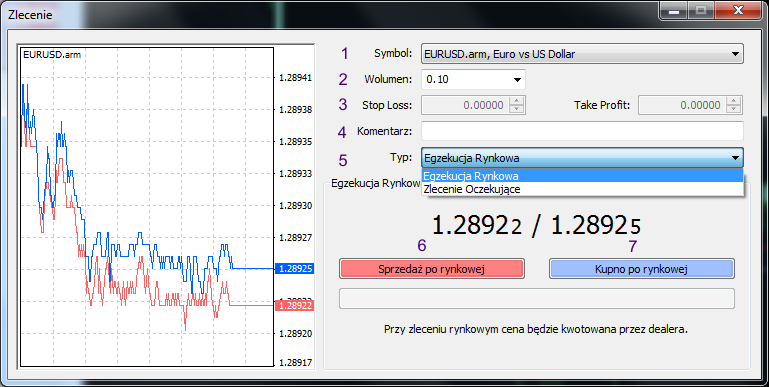Click the Take Profit value field

[682, 105]
